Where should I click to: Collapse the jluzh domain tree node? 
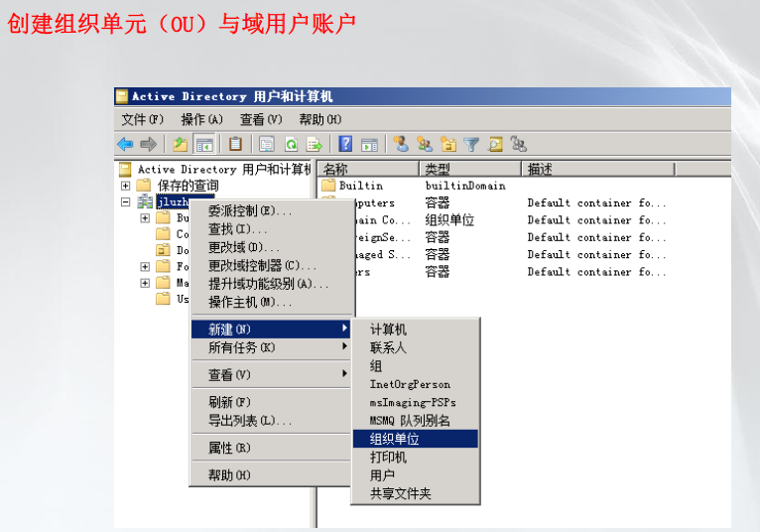pos(126,201)
